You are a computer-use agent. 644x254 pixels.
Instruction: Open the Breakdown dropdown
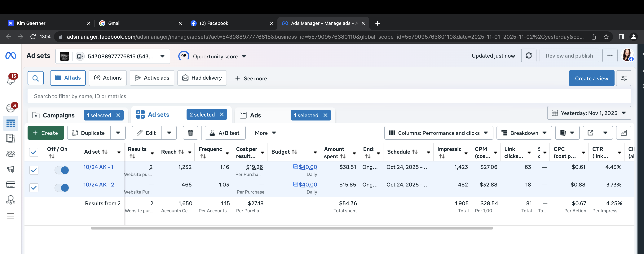[524, 133]
